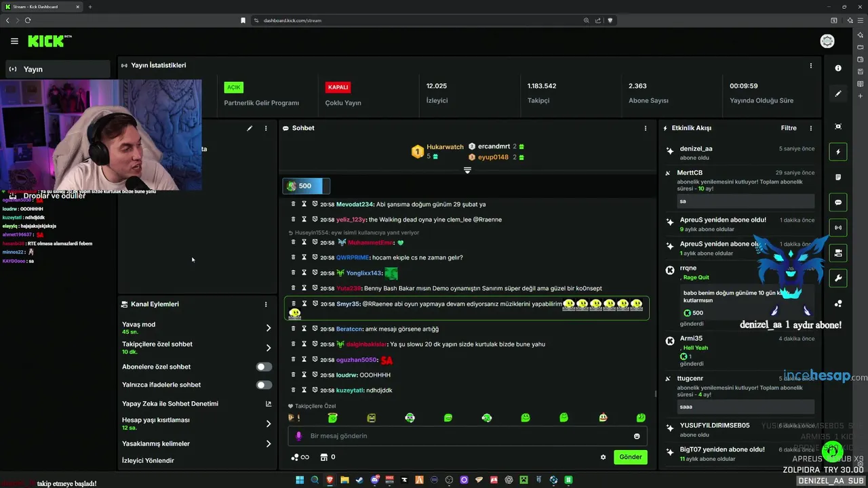
Task: Click the Partnerlik Gelir Programı AÇIK badge
Action: (x=234, y=87)
